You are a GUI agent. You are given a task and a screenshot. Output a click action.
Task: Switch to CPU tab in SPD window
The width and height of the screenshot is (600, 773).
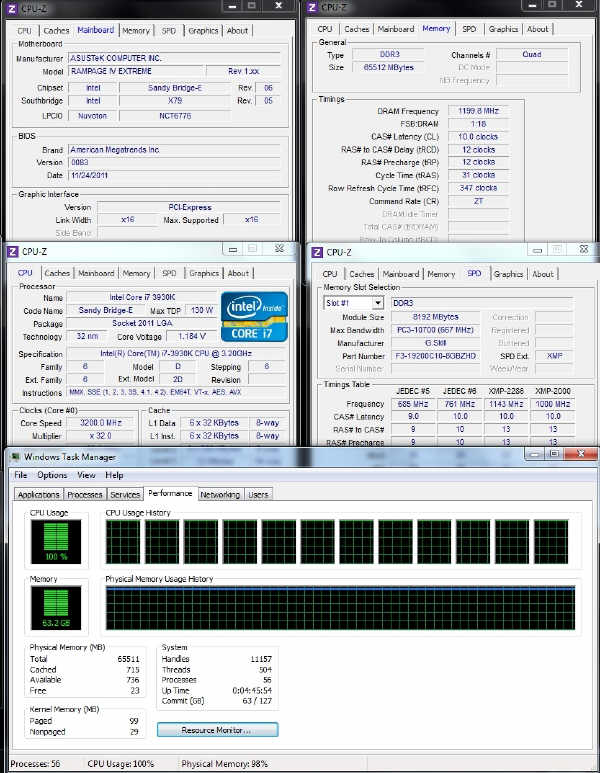(x=330, y=274)
